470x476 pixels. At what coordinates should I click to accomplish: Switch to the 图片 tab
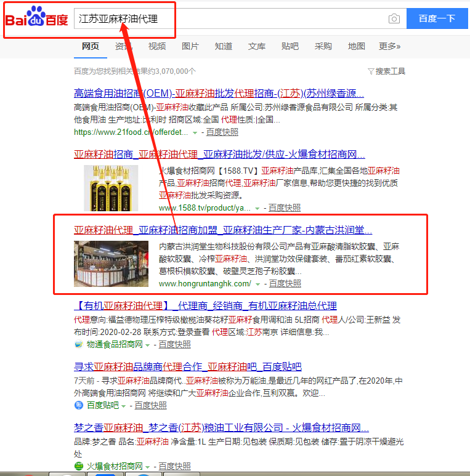coord(190,46)
